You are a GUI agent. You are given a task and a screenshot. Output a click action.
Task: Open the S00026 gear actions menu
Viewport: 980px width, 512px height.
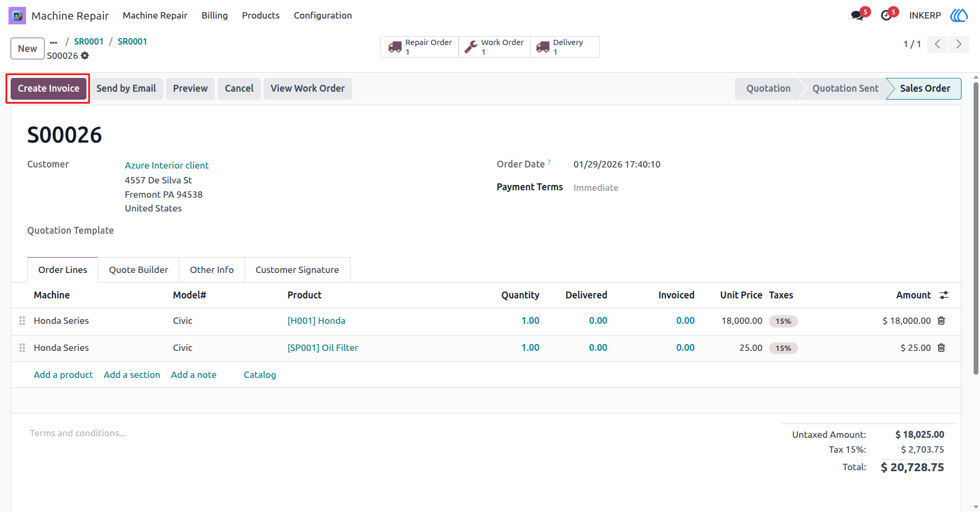(x=85, y=56)
